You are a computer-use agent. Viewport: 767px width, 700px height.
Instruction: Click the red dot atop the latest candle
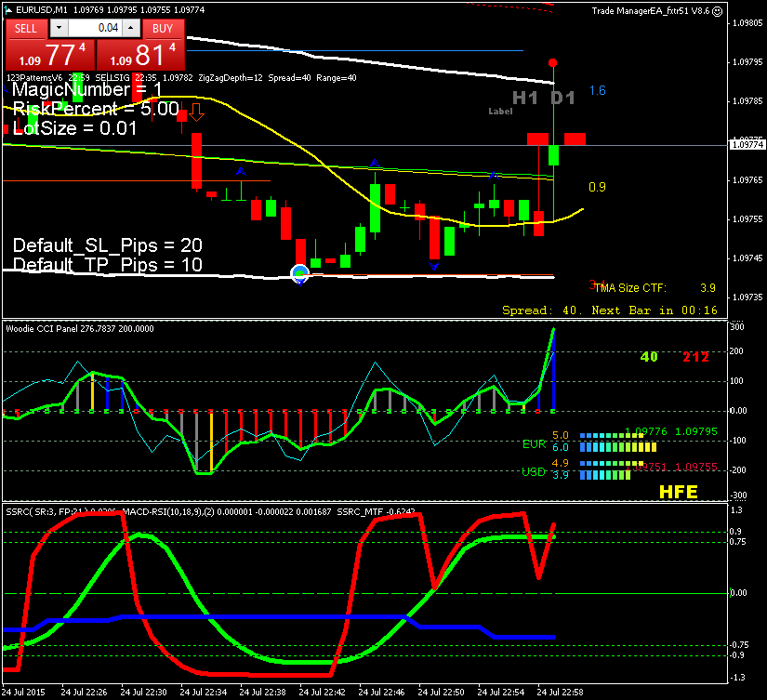[553, 62]
